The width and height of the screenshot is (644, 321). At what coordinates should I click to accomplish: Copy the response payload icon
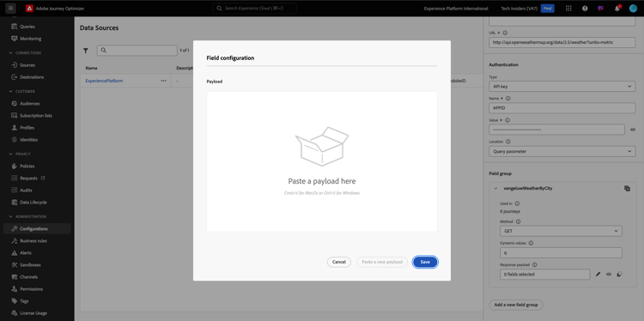coord(620,274)
